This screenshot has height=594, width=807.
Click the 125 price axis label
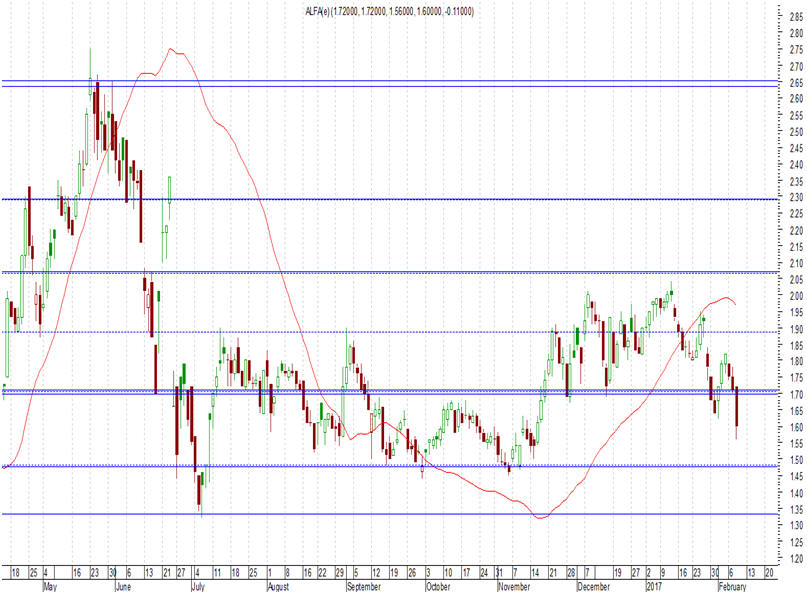tap(796, 543)
